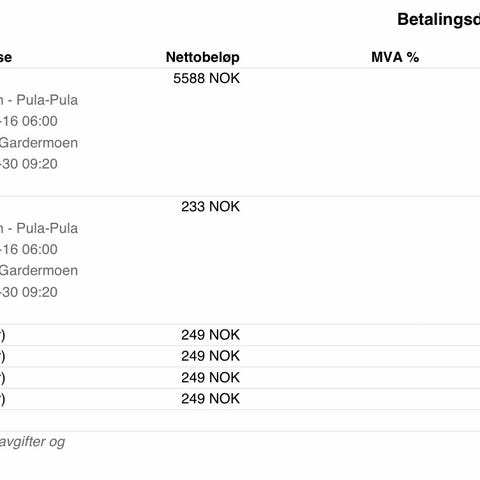Screen dimensions: 480x480
Task: Click the 233 NOK amount
Action: pos(210,207)
